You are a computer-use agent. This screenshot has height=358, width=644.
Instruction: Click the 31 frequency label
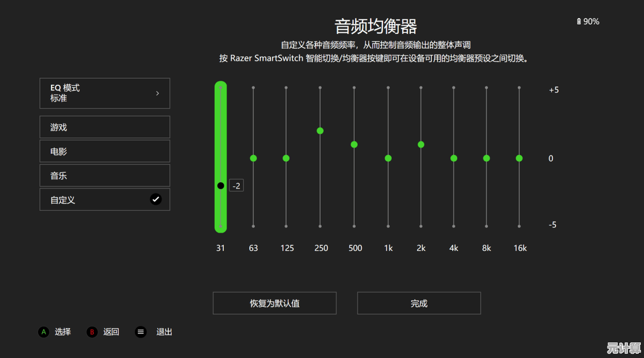tap(221, 248)
